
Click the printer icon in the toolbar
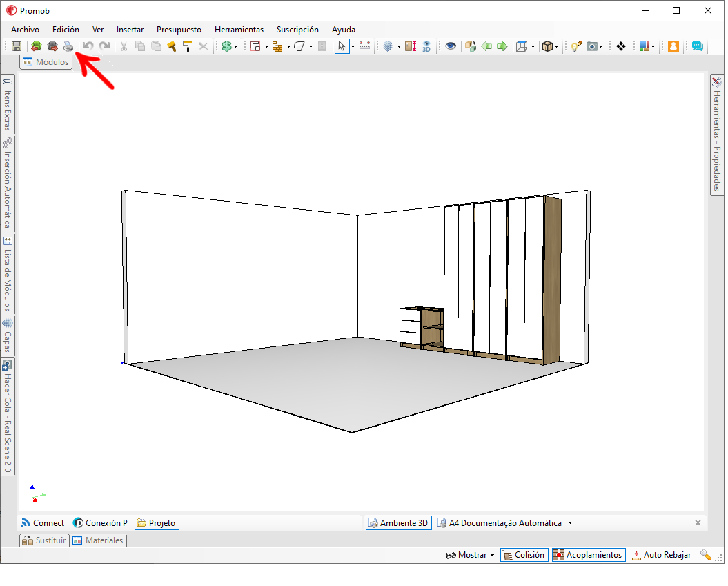(68, 46)
